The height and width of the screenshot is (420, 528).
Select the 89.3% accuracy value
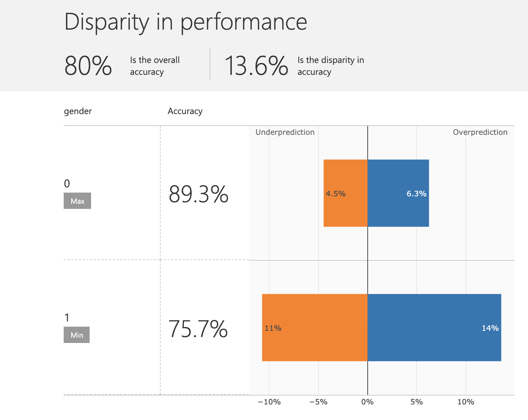(x=198, y=194)
